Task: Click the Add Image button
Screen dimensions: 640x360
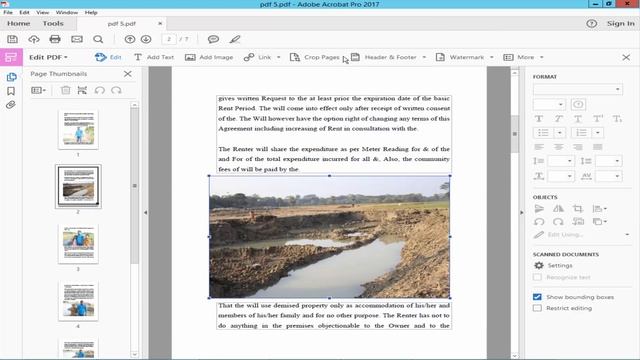Action: (x=209, y=58)
